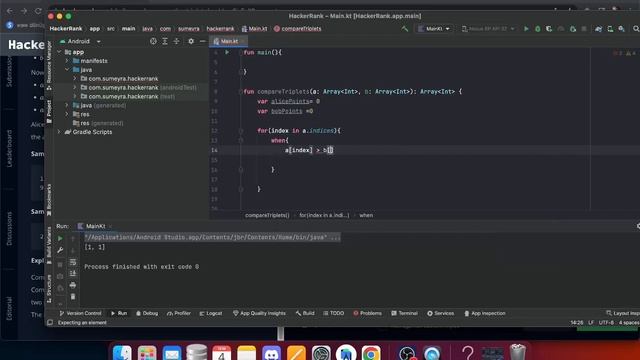Toggle Structure side tool window

pos(49,288)
